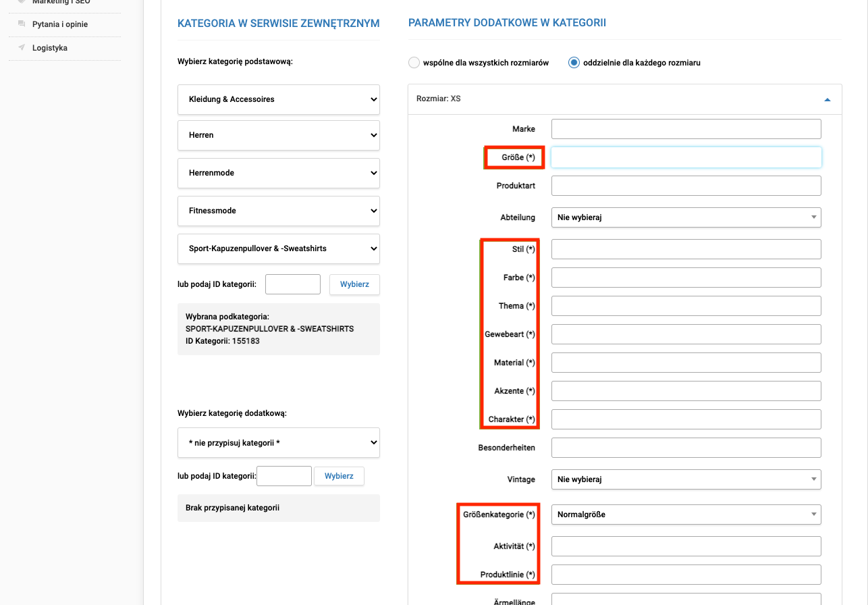The height and width of the screenshot is (605, 868).
Task: Click the Wybrana podkategoria: label
Action: (227, 317)
